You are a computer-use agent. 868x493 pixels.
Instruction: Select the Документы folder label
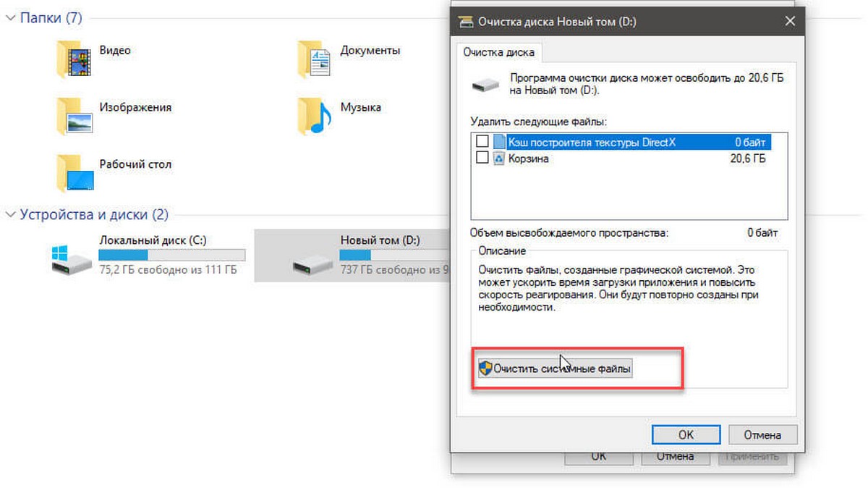[370, 50]
